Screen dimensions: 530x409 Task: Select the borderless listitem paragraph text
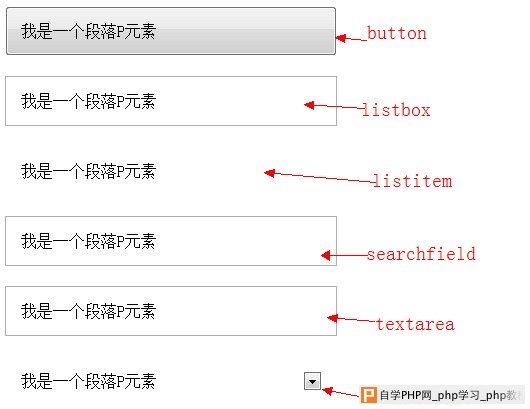point(88,171)
